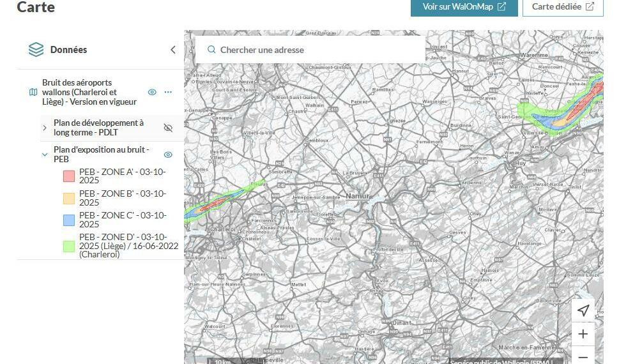The image size is (619, 364).
Task: Click the Carte heading
Action: (36, 7)
